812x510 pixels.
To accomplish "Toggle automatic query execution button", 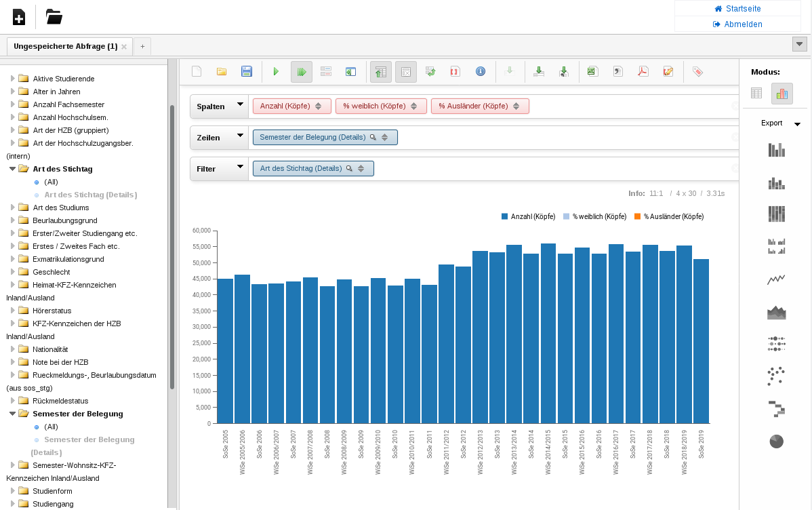I will click(x=302, y=72).
